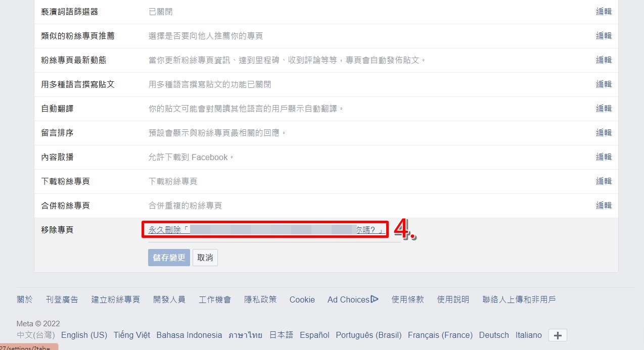Edit the 留言排序 comment ranking setting
The width and height of the screenshot is (644, 350).
604,133
